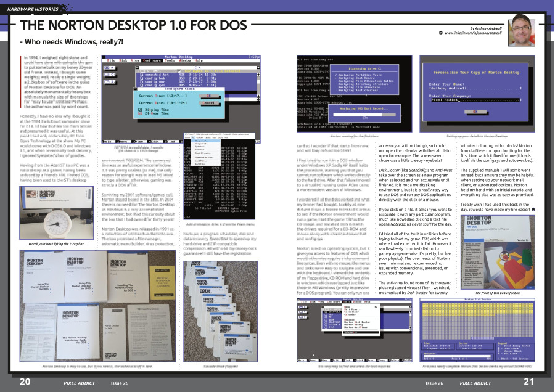555x392 pixels.
Task: Open Norton Desktop control menu box, top screenshot
Action: [104, 57]
